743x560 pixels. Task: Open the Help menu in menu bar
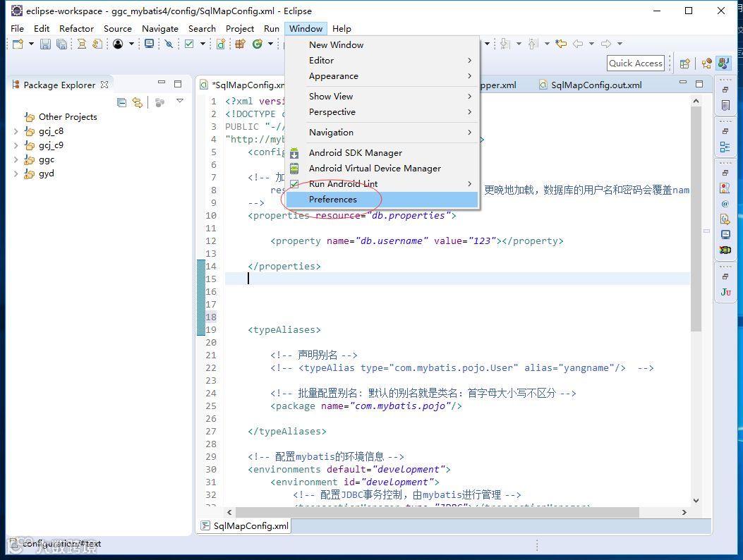coord(342,29)
